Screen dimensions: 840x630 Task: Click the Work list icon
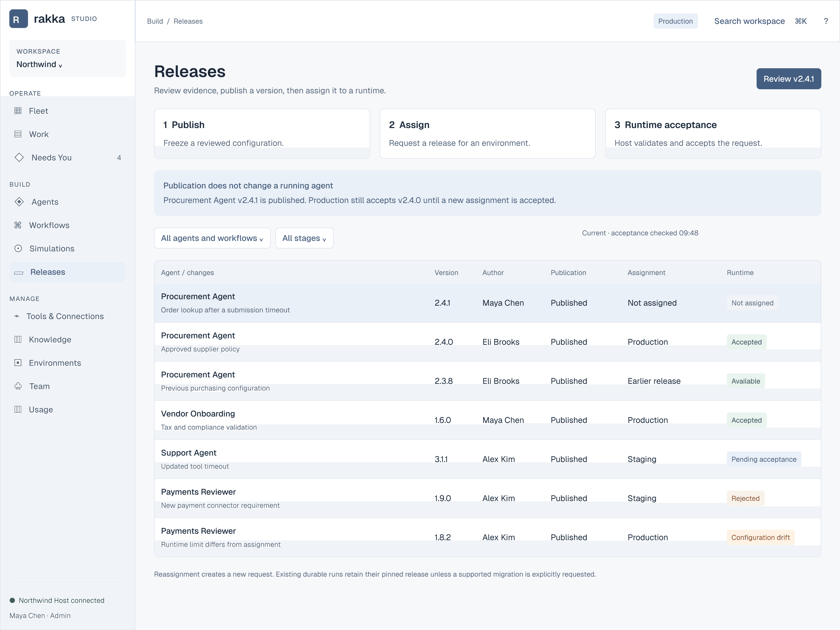point(18,134)
